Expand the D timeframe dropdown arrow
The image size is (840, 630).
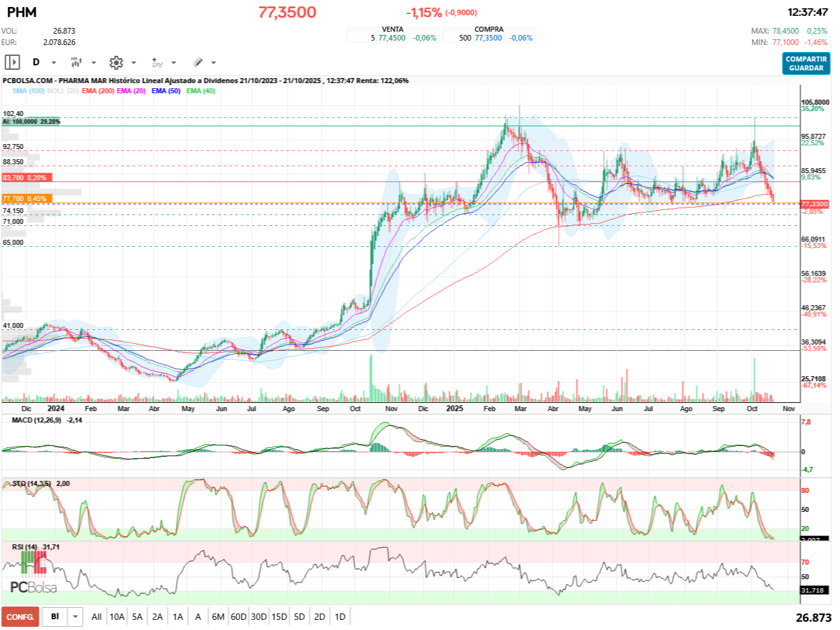[x=54, y=63]
